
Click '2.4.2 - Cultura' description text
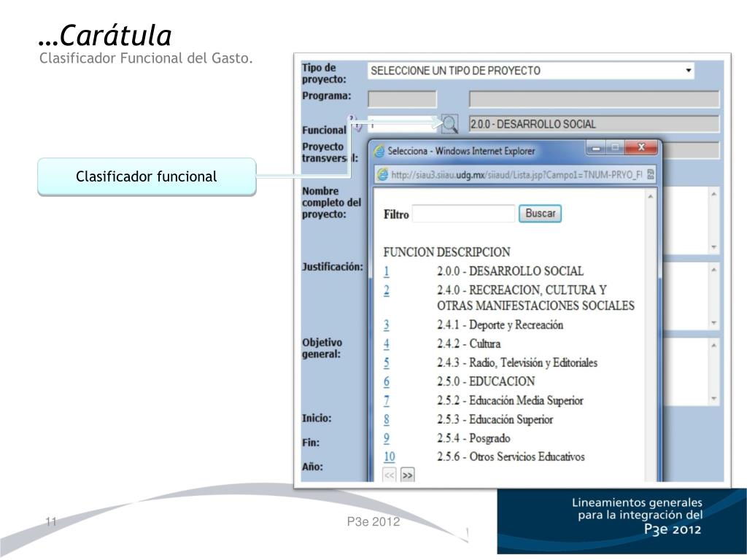469,344
